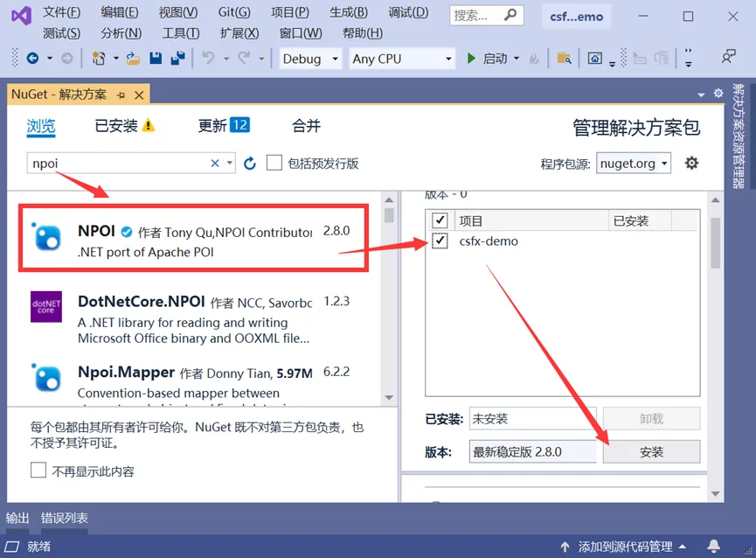Click the 已安装 warning triangle icon

pos(149,125)
